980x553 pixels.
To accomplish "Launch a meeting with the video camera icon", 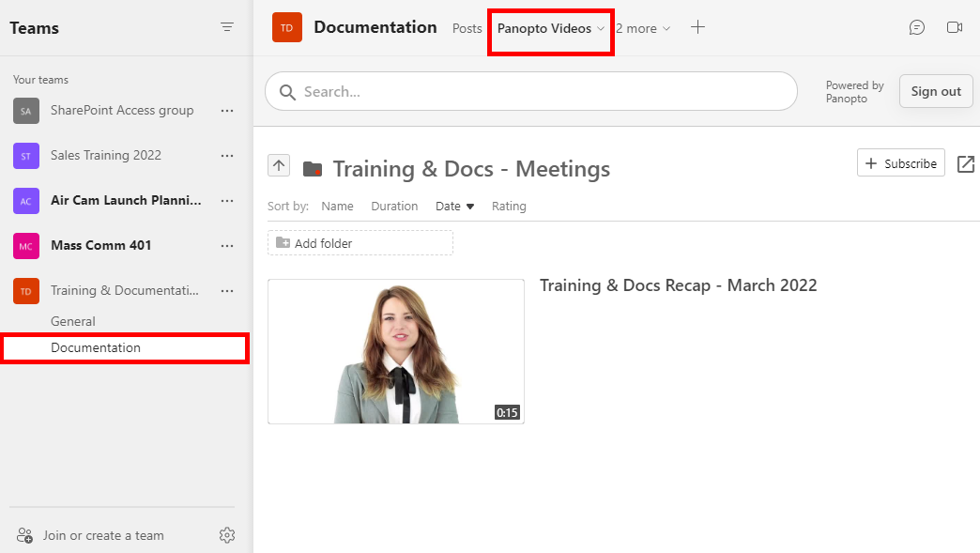I will [x=955, y=27].
